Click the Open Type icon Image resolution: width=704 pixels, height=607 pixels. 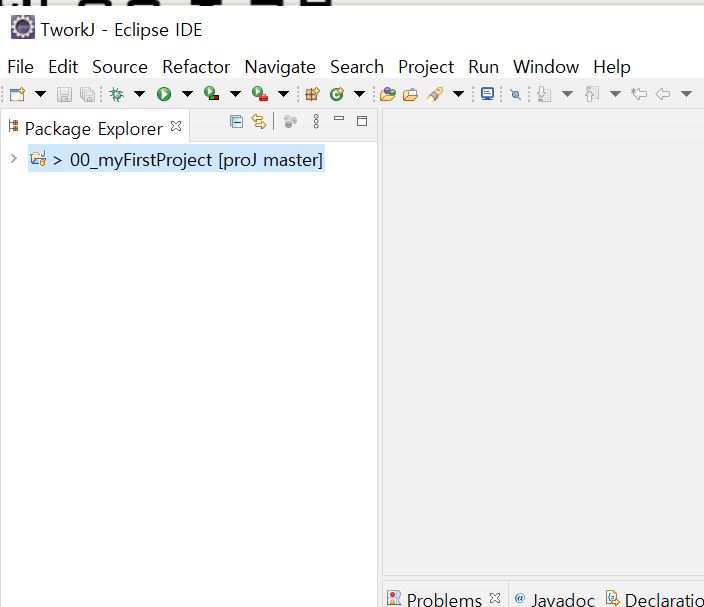[x=388, y=94]
